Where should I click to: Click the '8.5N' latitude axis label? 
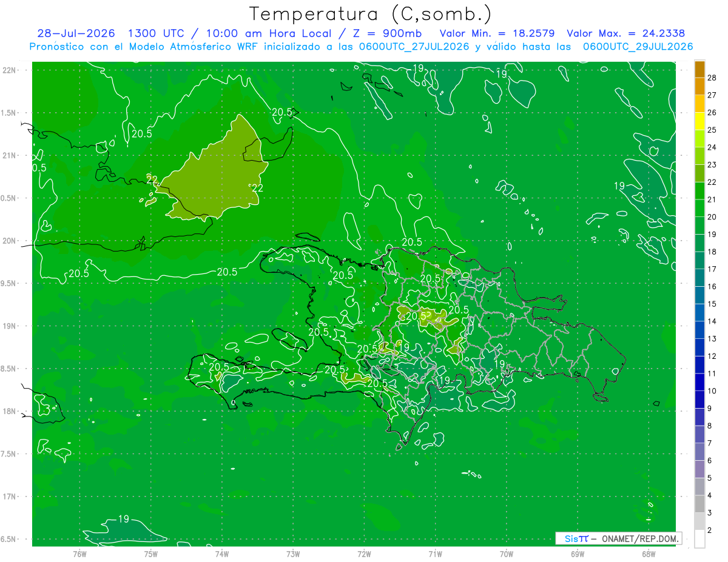(x=8, y=369)
